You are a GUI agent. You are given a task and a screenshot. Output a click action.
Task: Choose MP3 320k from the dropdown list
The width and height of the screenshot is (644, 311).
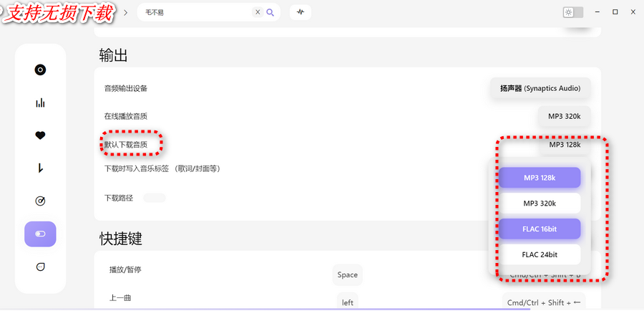pyautogui.click(x=540, y=204)
